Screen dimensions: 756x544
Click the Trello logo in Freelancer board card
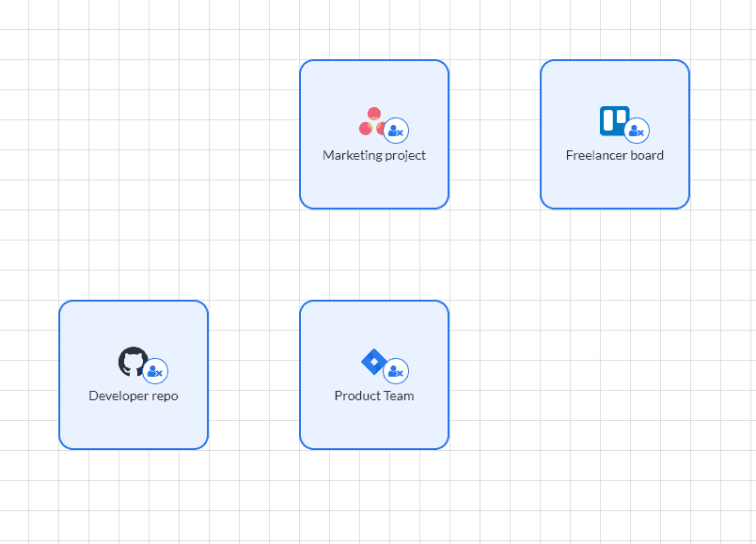[x=614, y=120]
